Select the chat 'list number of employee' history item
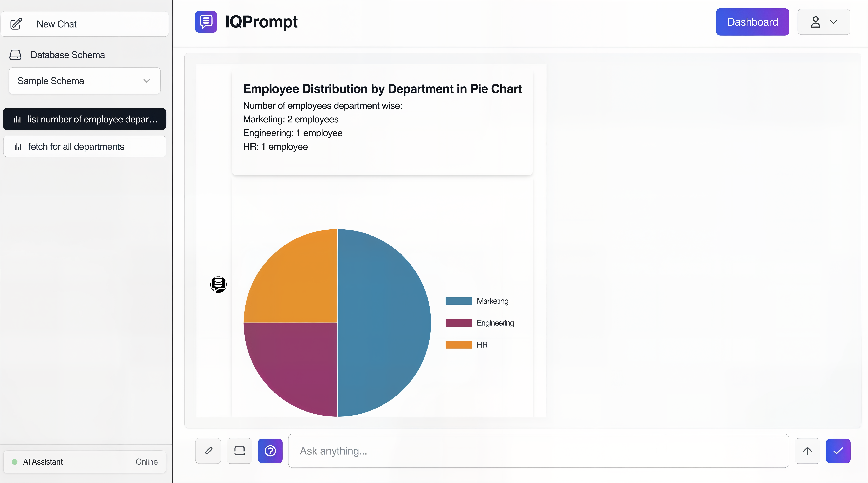868x483 pixels. pos(84,119)
